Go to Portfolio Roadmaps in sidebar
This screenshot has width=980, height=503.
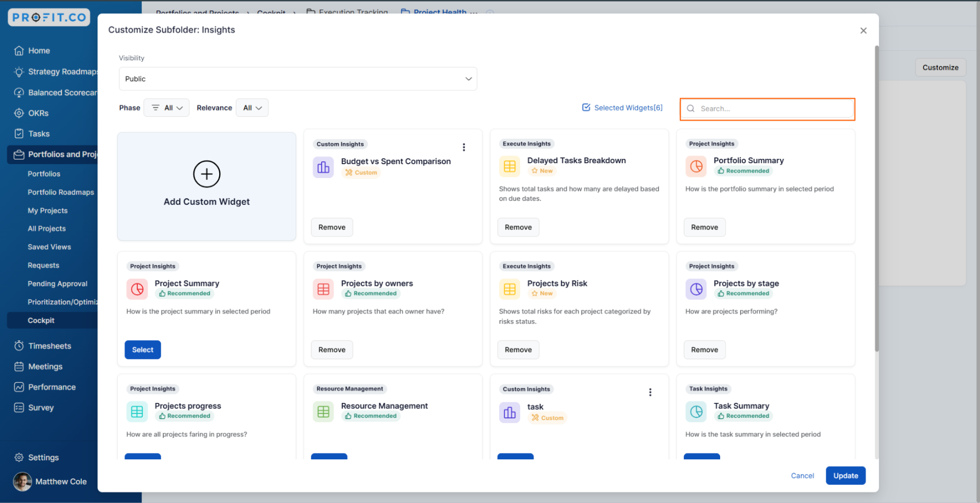pos(61,192)
